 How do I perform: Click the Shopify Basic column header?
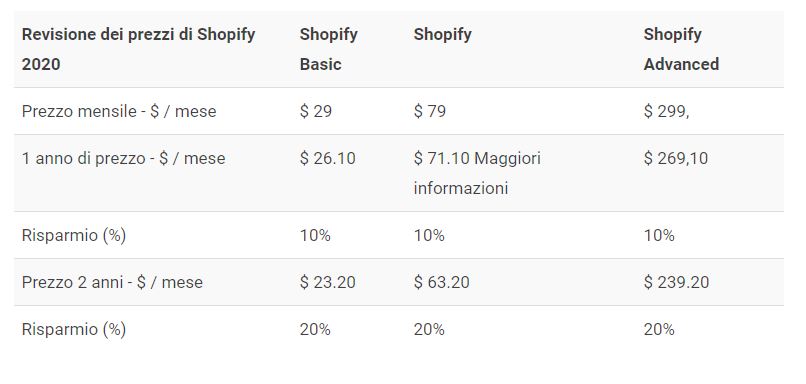coord(328,49)
